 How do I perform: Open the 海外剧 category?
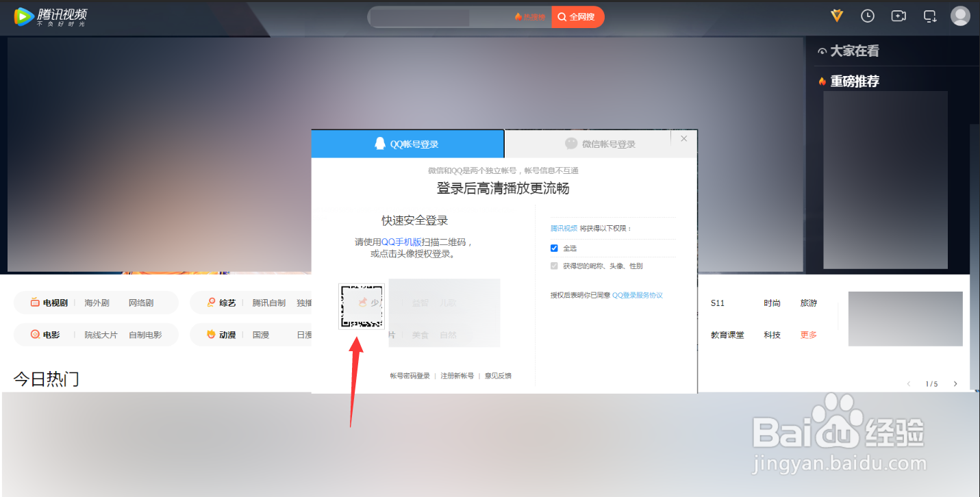point(97,303)
